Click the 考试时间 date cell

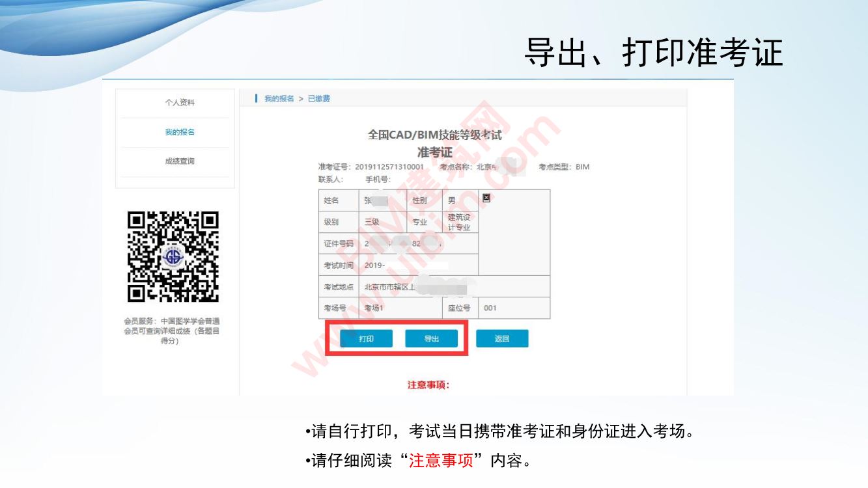click(x=418, y=265)
